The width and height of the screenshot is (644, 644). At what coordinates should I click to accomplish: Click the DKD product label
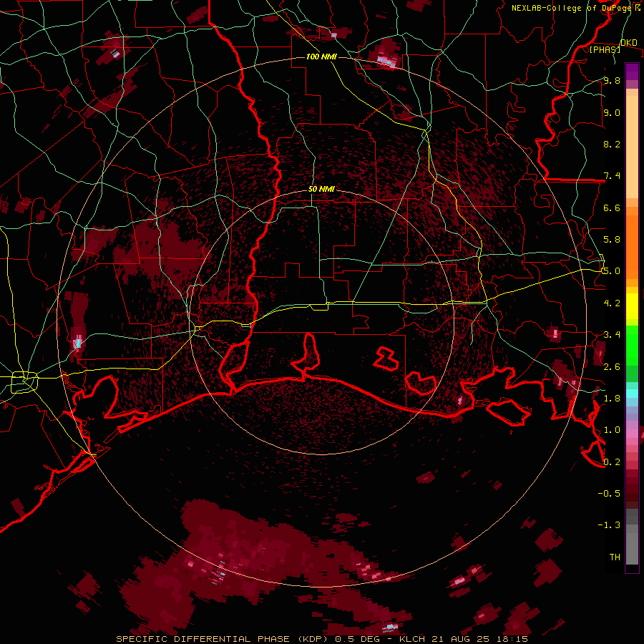point(628,43)
